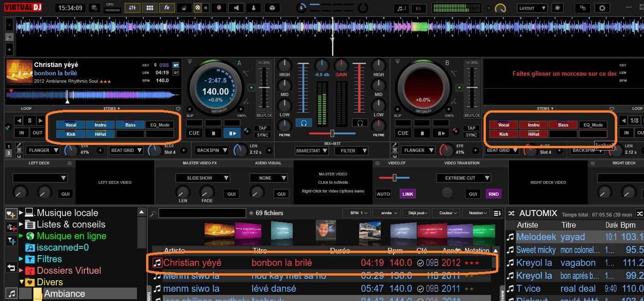Select Dossiers Virtuel in the sidebar
Viewport: 644px width, 301px height.
[69, 271]
